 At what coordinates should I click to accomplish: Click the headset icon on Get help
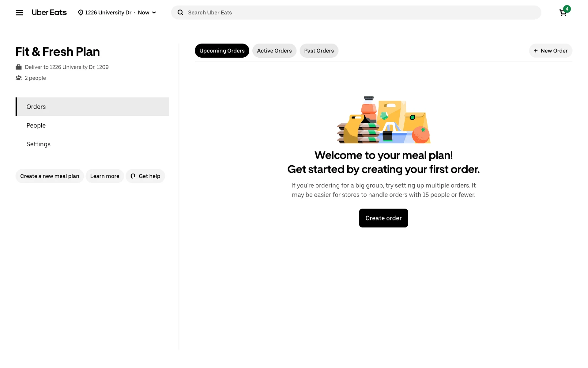133,176
